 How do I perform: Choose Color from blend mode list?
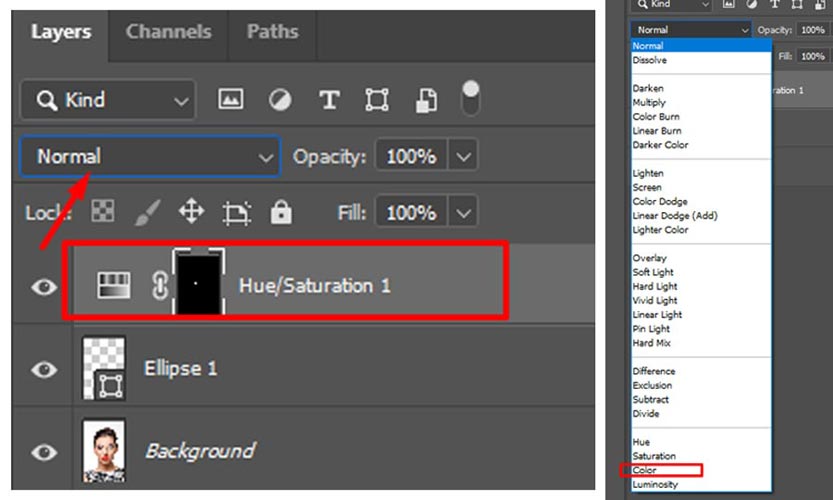[645, 470]
